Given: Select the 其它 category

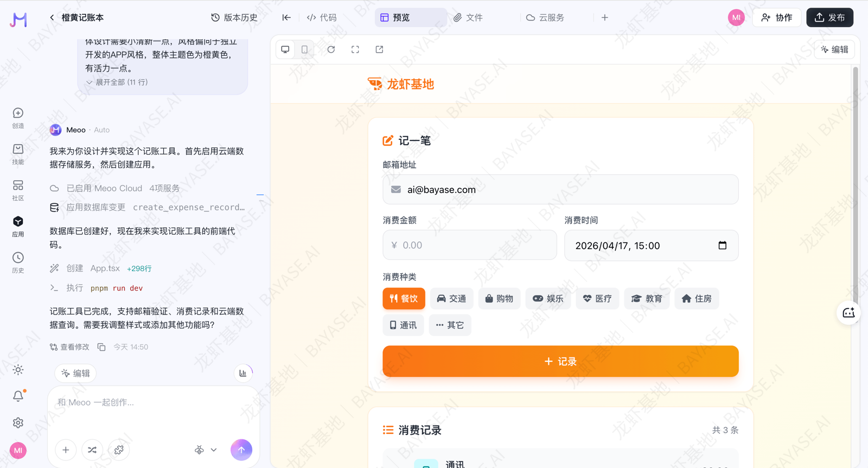Looking at the screenshot, I should click(450, 325).
